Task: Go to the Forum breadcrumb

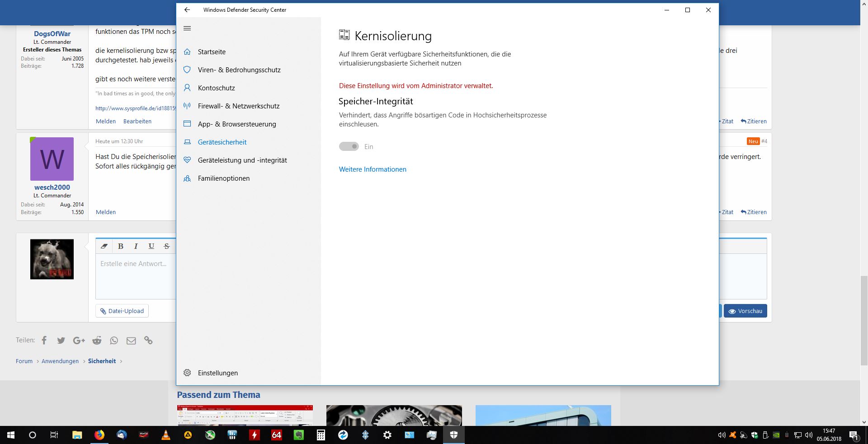Action: coord(24,361)
